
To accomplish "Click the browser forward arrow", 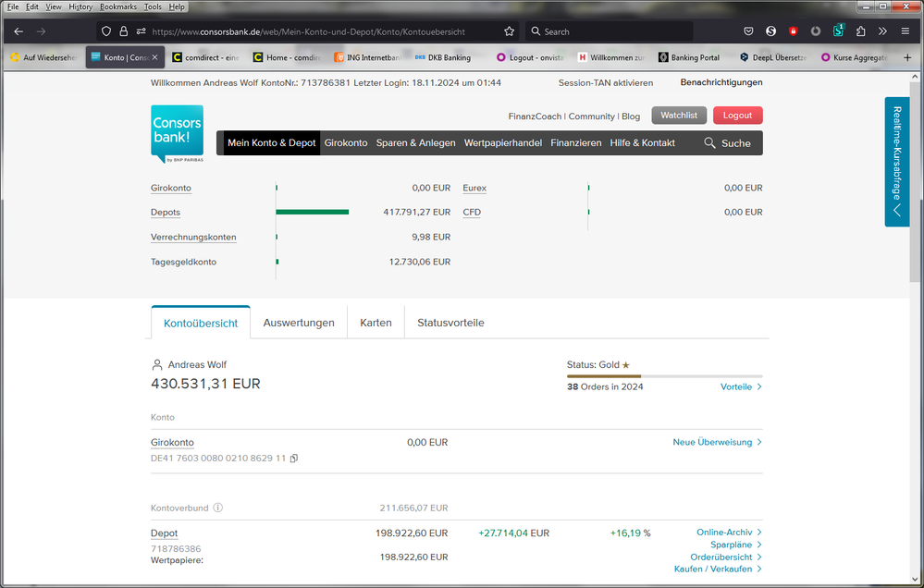I will tap(41, 31).
